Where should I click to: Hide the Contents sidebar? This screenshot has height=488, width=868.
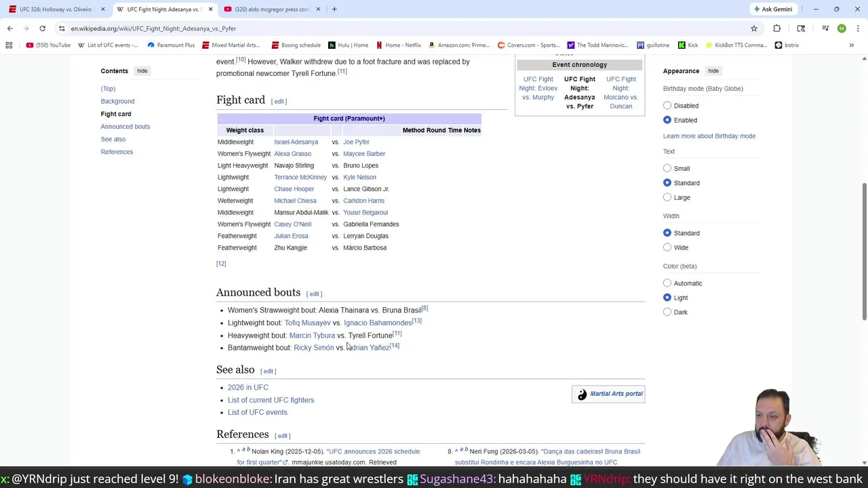click(142, 70)
